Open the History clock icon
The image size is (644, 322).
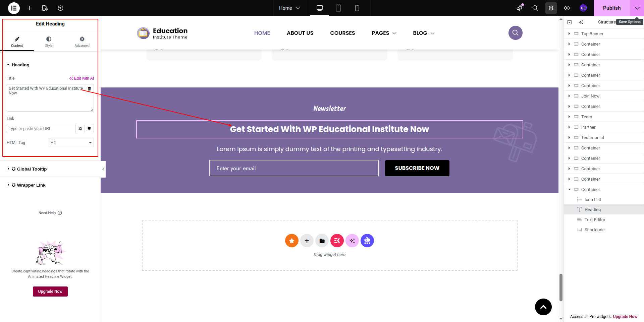pyautogui.click(x=60, y=8)
